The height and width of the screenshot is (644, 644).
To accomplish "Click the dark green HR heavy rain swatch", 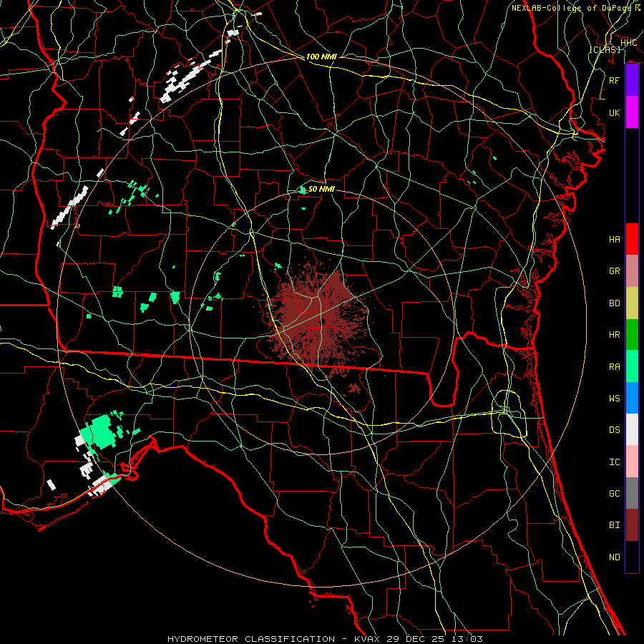I will click(632, 335).
